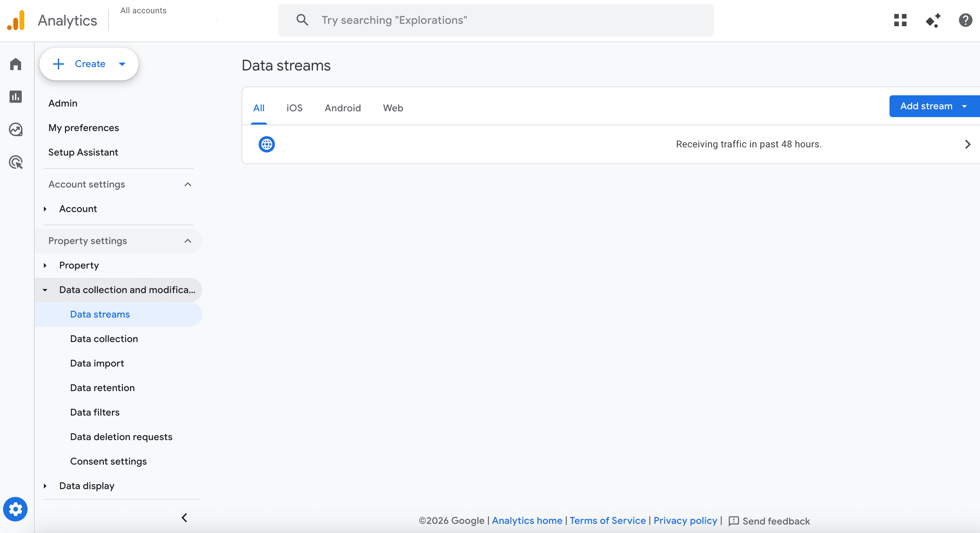Click the Admin gear icon
Viewport: 980px width, 533px height.
click(15, 509)
